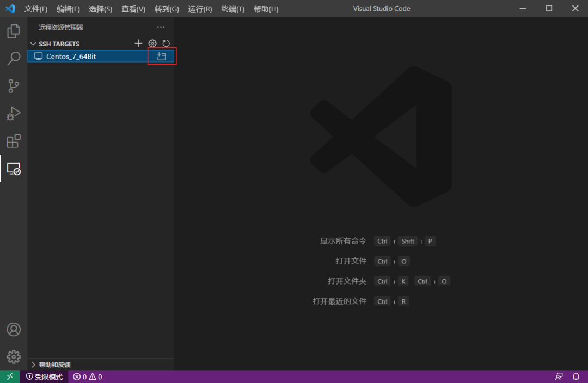Open the 转到(G) menu
This screenshot has width=588, height=383.
click(x=167, y=9)
